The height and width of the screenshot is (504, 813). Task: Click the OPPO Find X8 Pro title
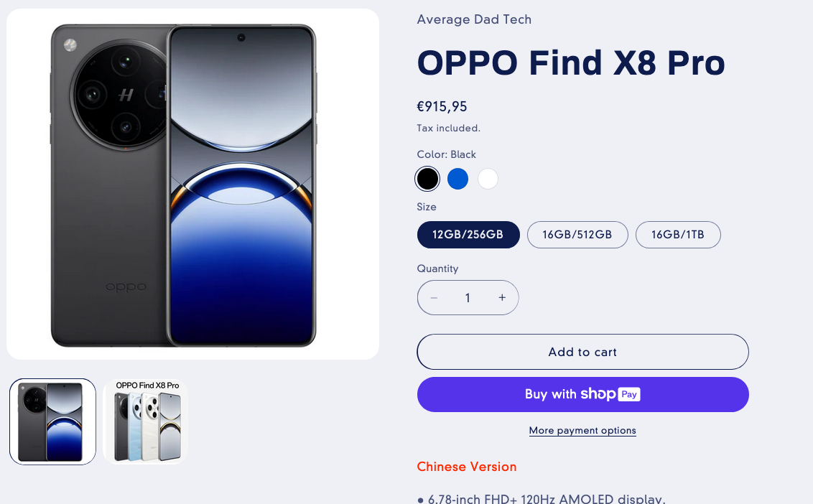pos(571,63)
